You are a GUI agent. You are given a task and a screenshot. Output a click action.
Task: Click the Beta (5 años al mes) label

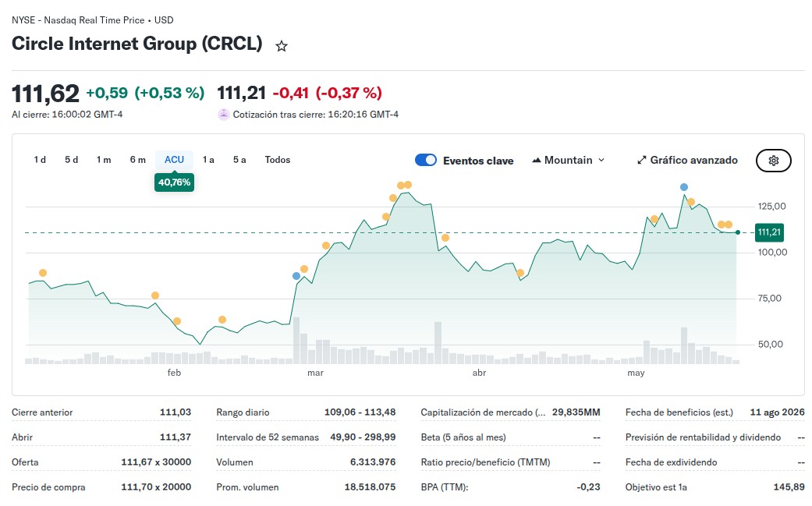[x=463, y=437]
